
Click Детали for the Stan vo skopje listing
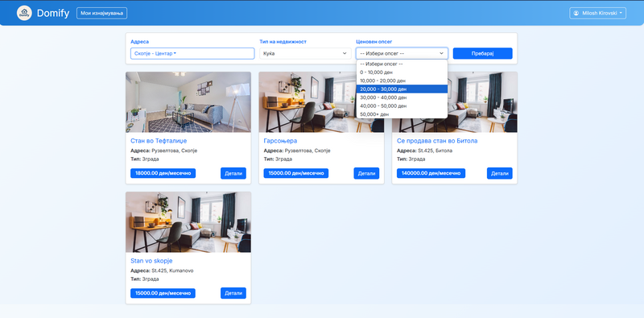point(233,293)
